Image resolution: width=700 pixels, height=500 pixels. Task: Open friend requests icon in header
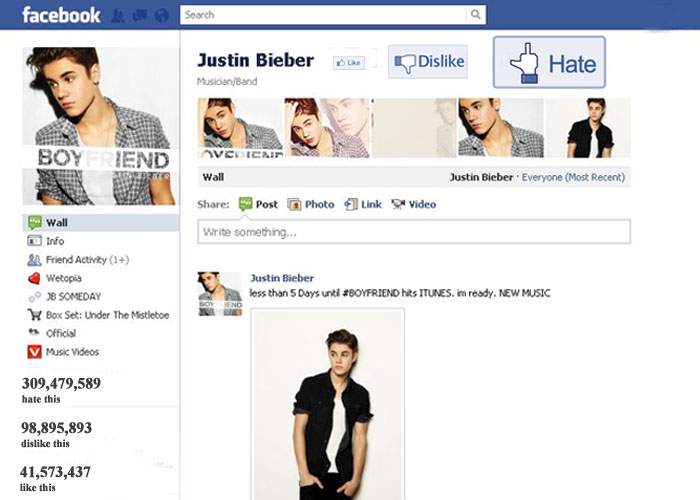[x=118, y=16]
